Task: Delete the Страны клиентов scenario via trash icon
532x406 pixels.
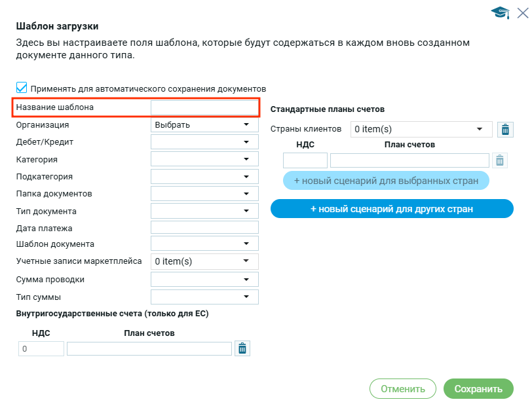Action: point(504,130)
